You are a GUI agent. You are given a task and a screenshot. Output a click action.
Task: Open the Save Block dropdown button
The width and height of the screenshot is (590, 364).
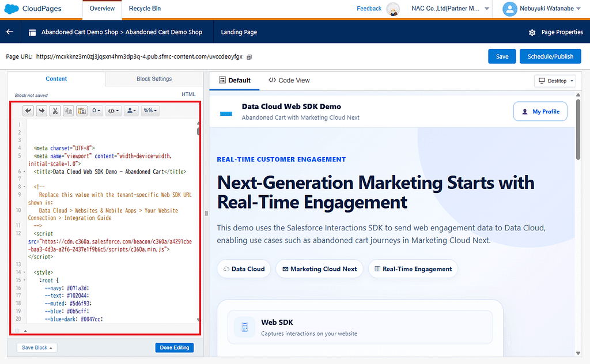37,347
